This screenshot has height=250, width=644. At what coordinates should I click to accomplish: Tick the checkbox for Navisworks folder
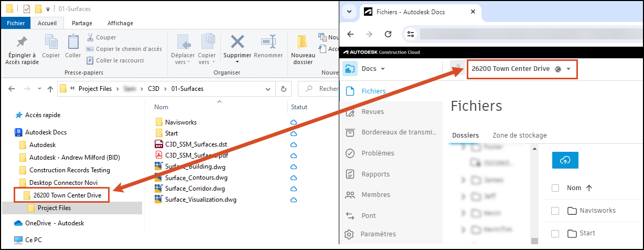tap(555, 211)
